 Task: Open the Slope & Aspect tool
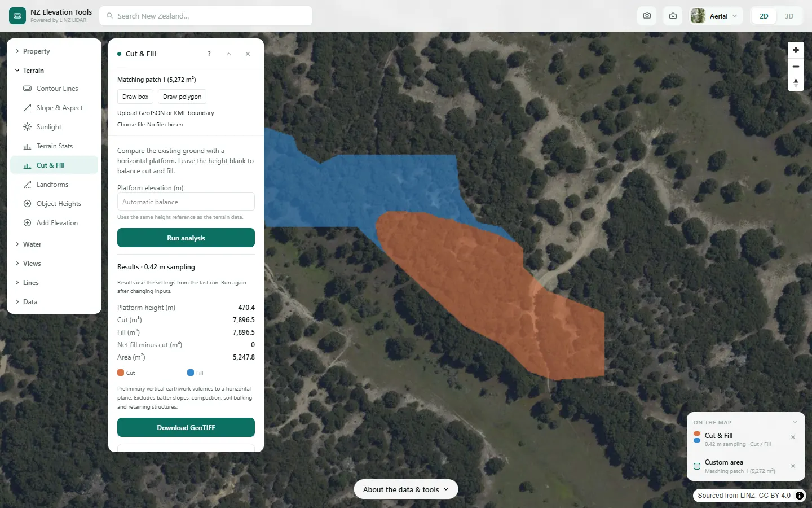(54, 108)
